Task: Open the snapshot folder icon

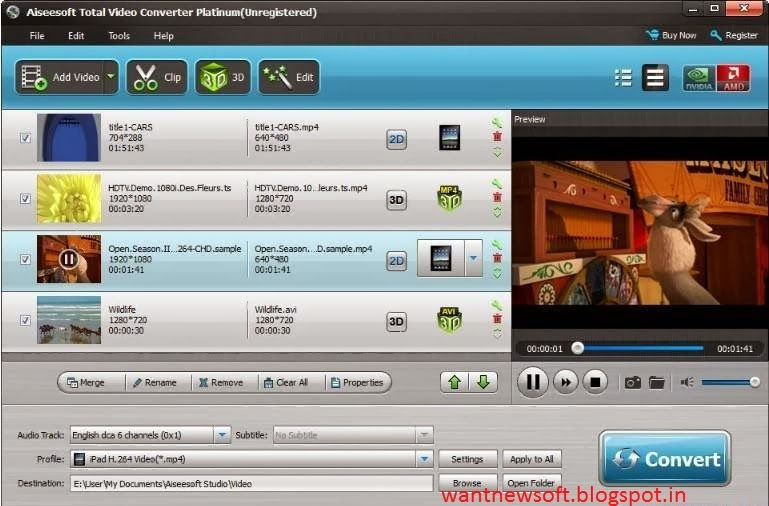Action: pyautogui.click(x=657, y=382)
